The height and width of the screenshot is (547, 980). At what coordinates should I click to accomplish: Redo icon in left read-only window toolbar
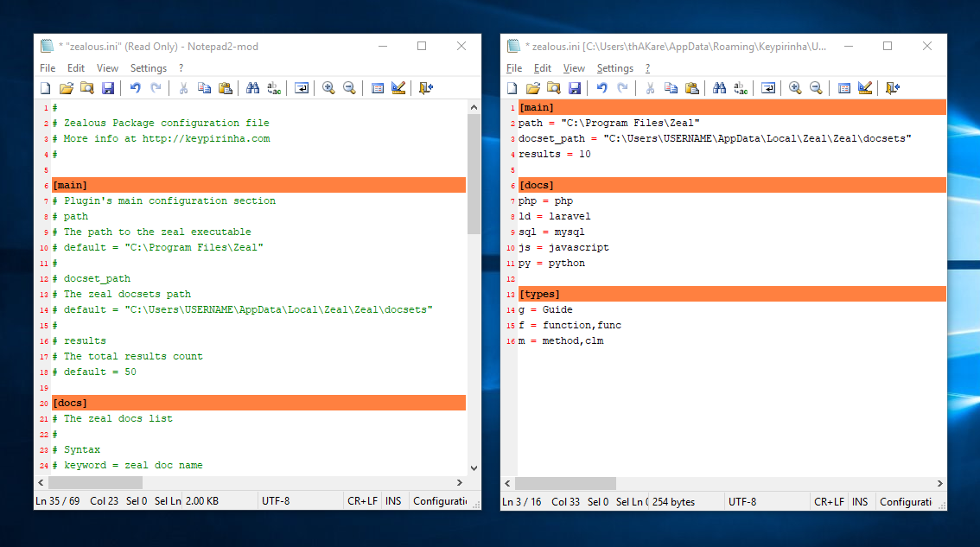click(156, 88)
